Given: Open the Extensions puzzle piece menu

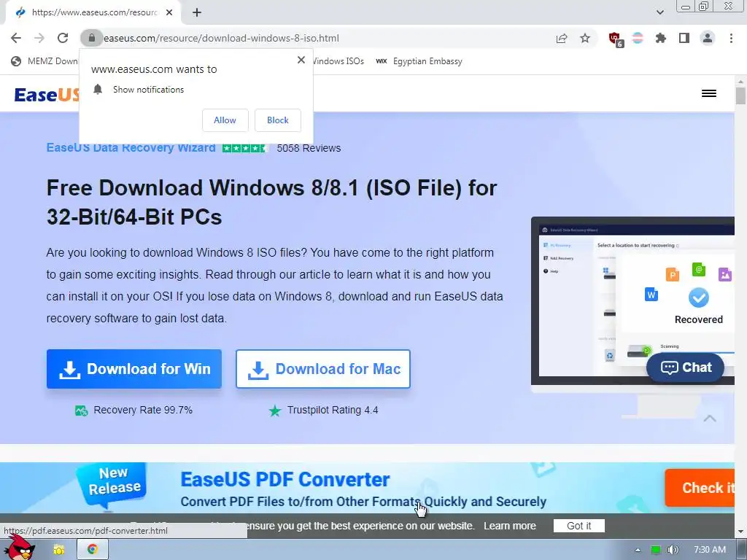Looking at the screenshot, I should click(x=661, y=38).
